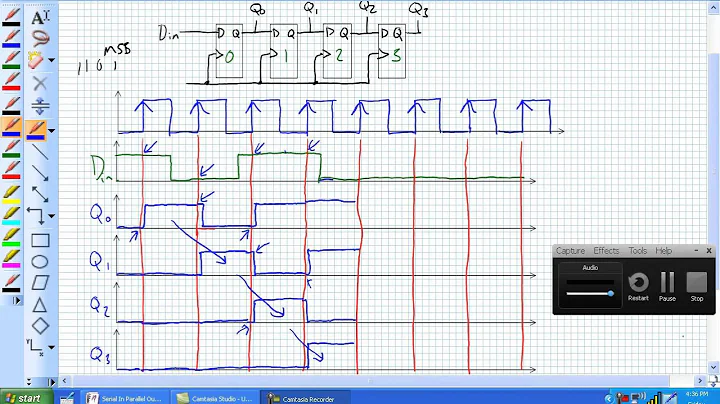Image resolution: width=720 pixels, height=404 pixels.
Task: Open the Windows start menu
Action: pos(26,398)
